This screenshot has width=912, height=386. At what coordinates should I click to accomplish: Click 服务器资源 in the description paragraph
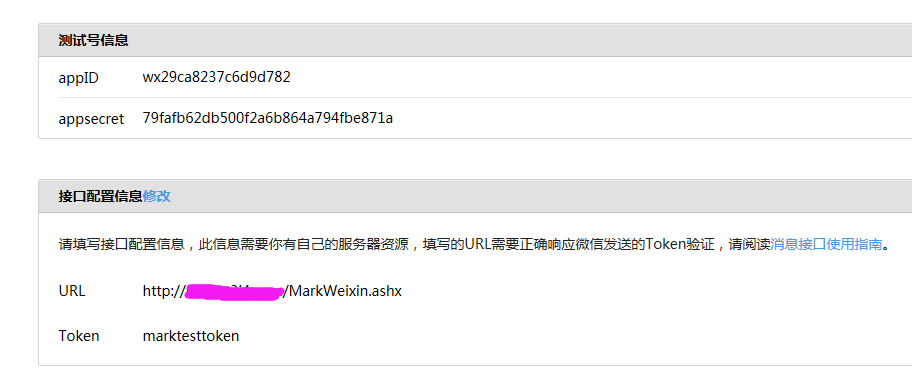click(x=372, y=244)
